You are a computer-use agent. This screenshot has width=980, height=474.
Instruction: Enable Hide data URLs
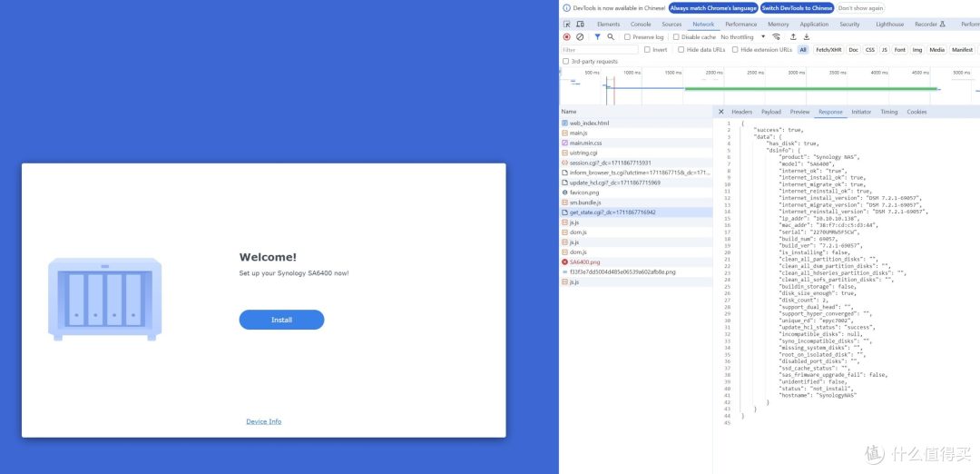pyautogui.click(x=681, y=49)
